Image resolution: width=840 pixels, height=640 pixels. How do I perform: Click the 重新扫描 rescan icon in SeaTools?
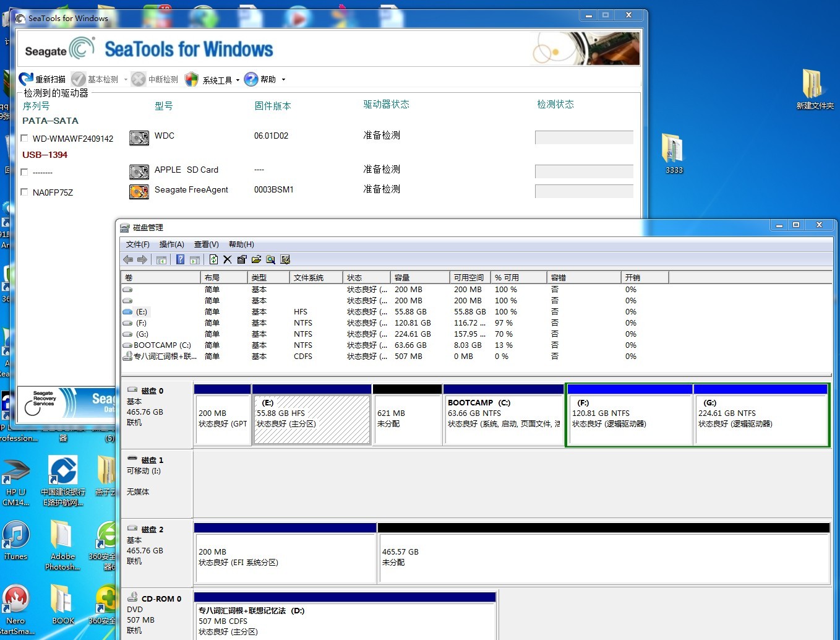[26, 79]
